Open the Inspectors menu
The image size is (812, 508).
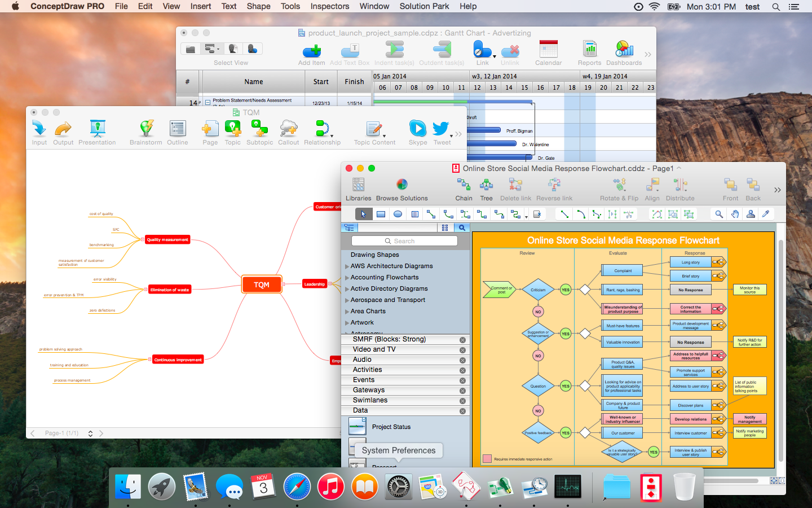330,6
